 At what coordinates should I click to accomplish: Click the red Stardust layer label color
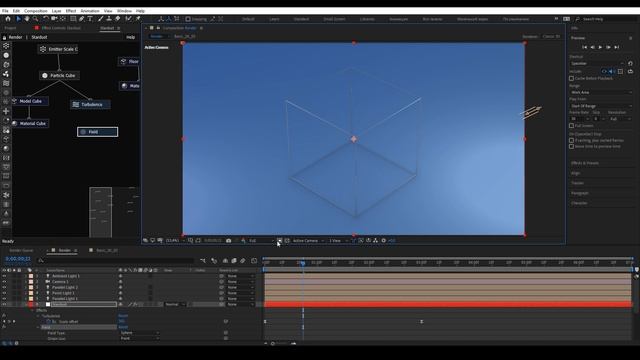point(31,304)
